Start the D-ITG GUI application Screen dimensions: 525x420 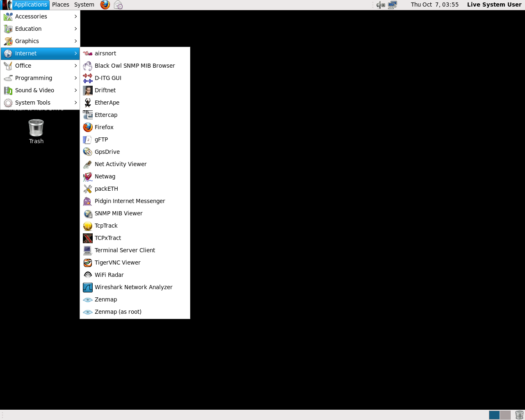click(135, 78)
